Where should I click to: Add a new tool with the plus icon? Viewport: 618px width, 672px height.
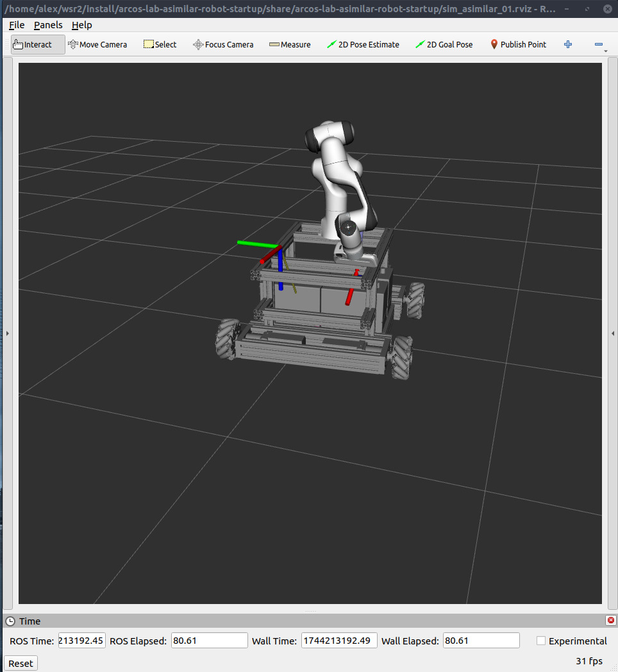pyautogui.click(x=567, y=44)
